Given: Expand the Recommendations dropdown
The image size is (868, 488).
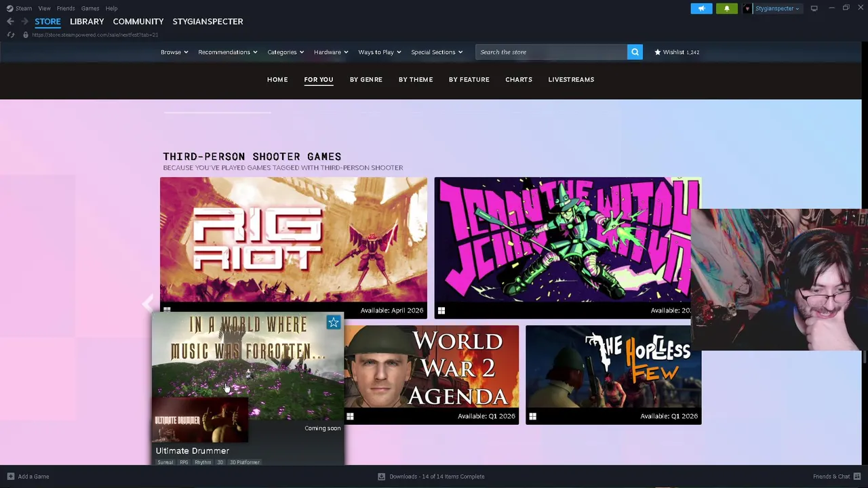Looking at the screenshot, I should 227,52.
